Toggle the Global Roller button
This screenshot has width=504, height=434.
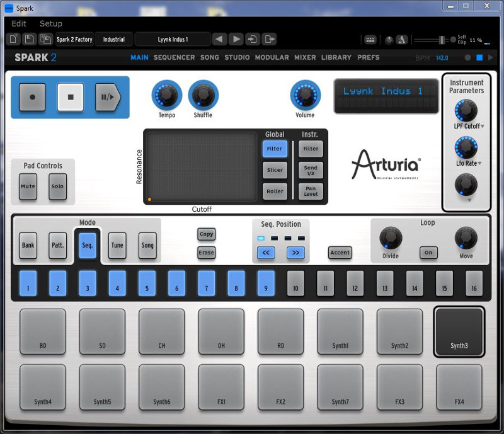point(275,191)
